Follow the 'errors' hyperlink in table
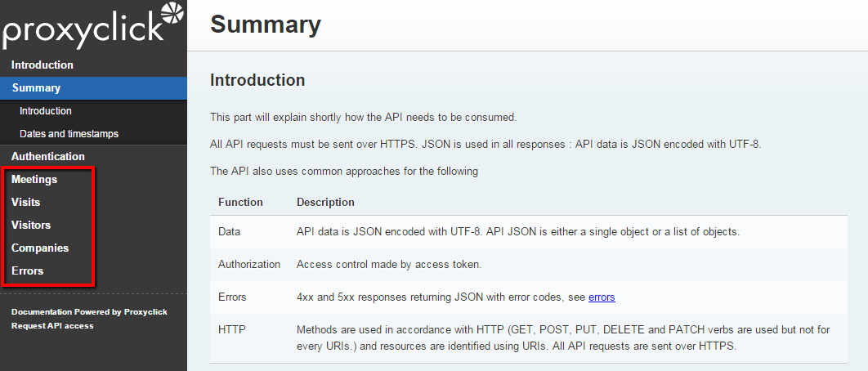 (602, 297)
